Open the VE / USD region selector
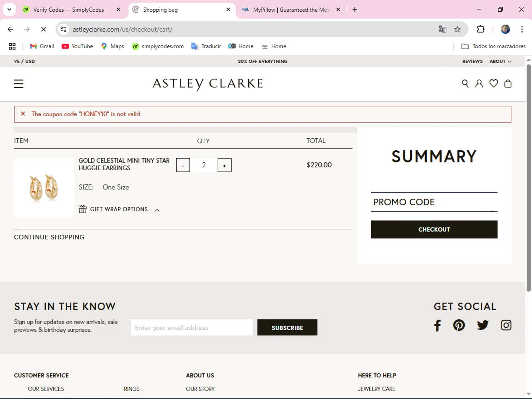This screenshot has height=399, width=532. pyautogui.click(x=24, y=61)
